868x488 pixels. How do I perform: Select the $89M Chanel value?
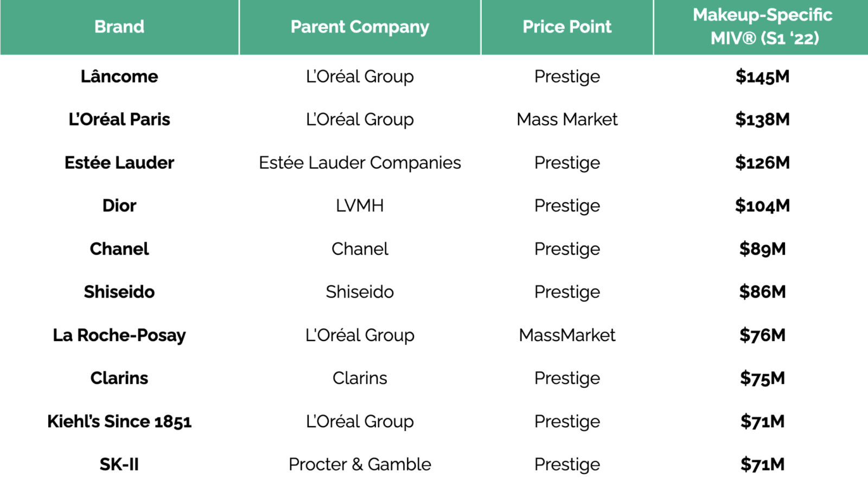762,249
